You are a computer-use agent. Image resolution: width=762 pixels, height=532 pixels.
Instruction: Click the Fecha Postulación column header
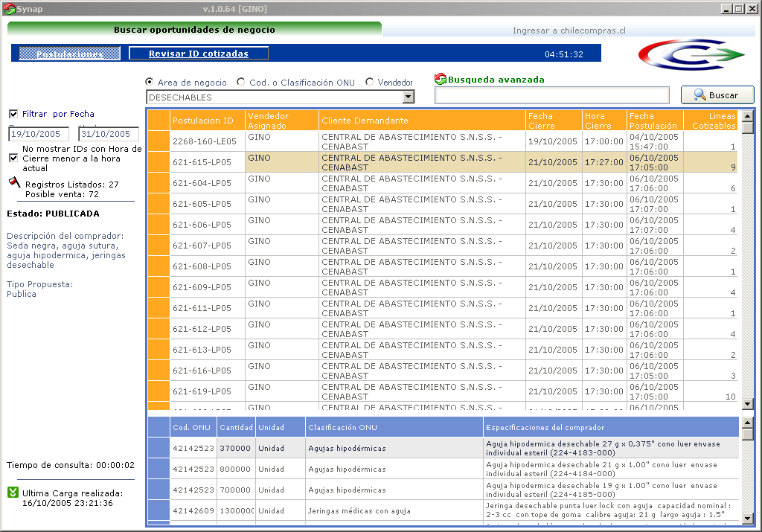click(655, 120)
